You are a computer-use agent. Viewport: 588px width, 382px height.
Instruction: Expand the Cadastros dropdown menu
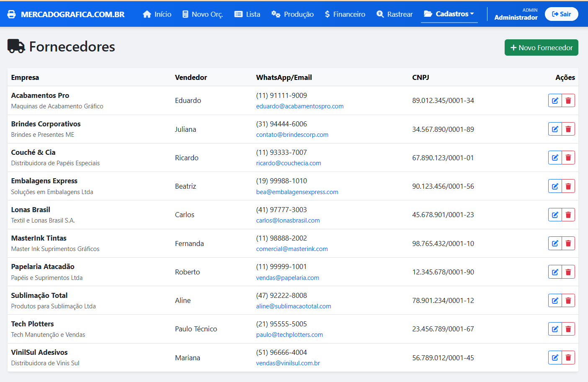tap(449, 14)
